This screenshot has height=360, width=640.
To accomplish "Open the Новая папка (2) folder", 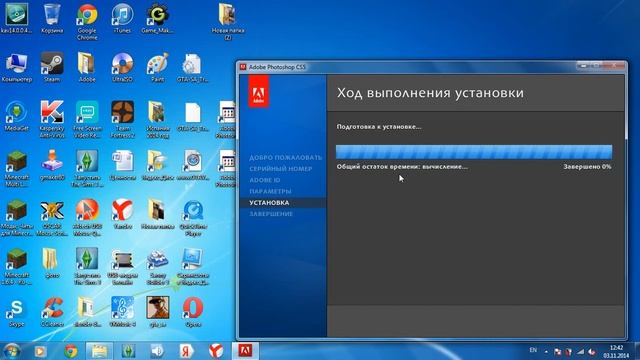I will 228,21.
